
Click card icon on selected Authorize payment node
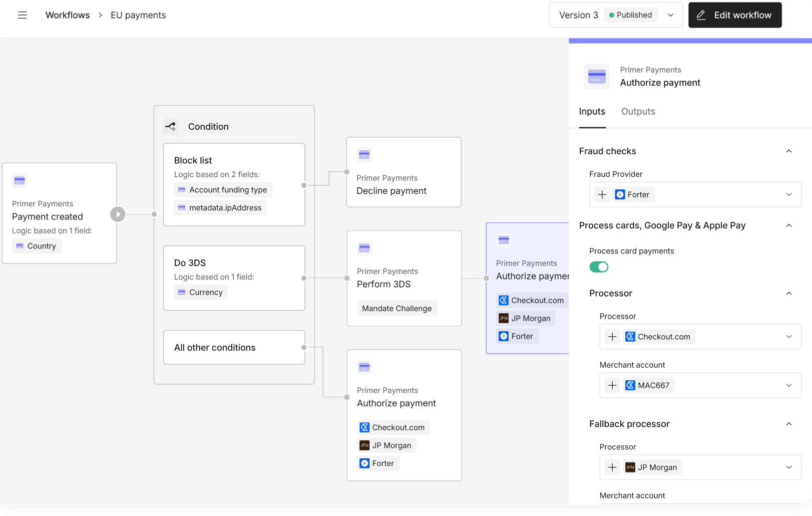pyautogui.click(x=504, y=240)
